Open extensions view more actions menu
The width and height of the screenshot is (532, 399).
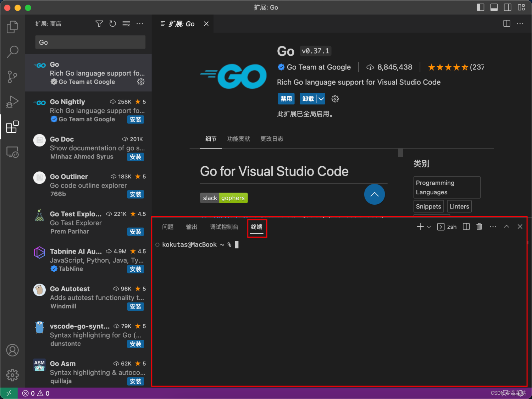coord(140,24)
